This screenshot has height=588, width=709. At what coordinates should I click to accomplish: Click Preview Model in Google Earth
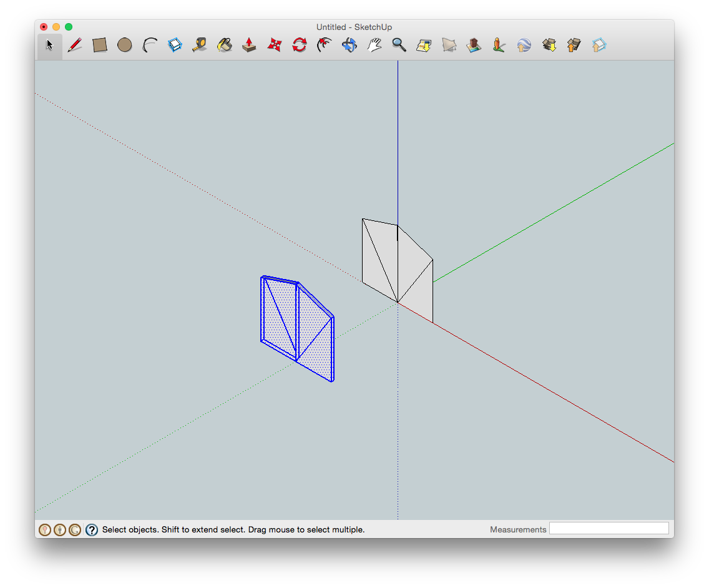[524, 45]
